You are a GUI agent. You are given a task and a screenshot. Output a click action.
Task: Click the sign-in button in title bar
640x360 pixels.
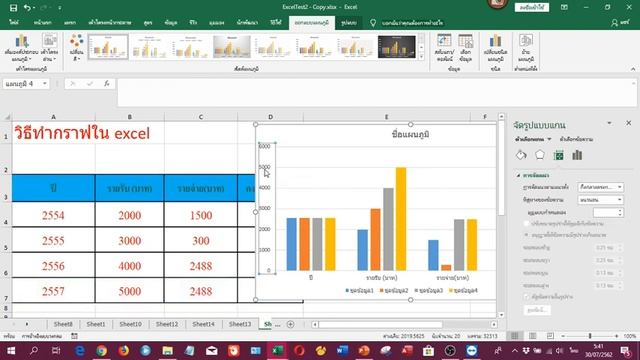532,7
